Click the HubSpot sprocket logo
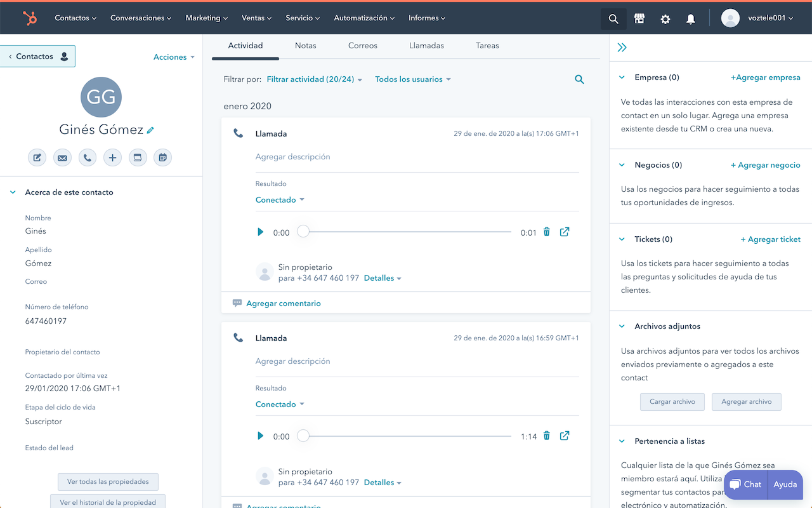This screenshot has height=508, width=812. tap(30, 18)
